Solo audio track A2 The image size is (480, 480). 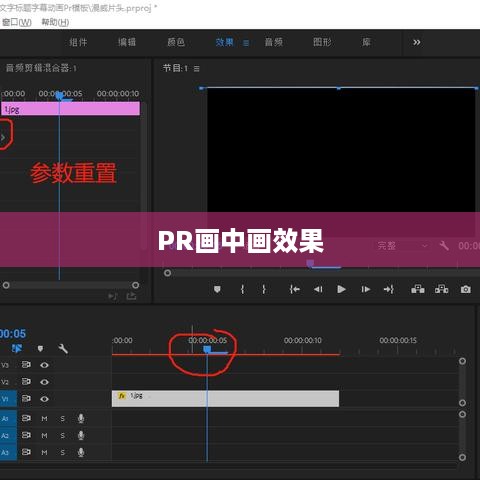(63, 436)
